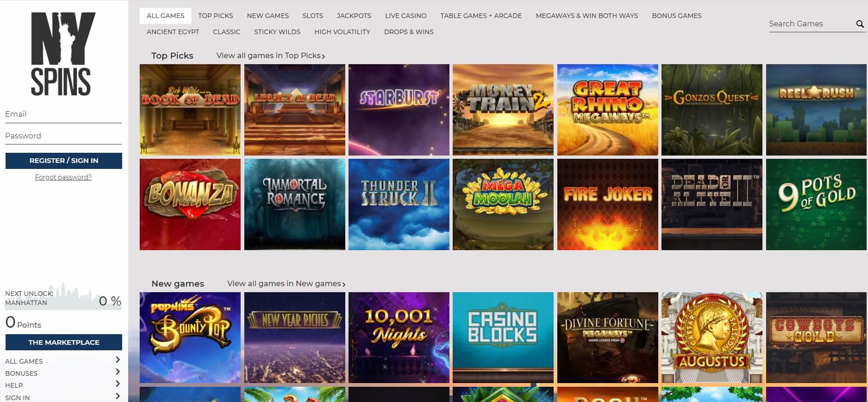Open the Casino Blocks game
The height and width of the screenshot is (402, 868).
click(x=503, y=337)
